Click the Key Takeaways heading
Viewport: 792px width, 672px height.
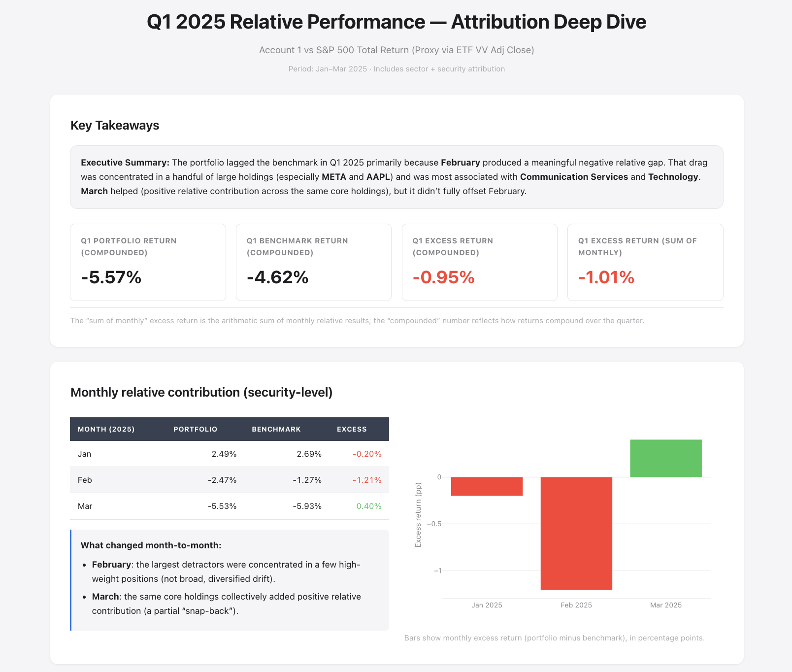tap(115, 125)
